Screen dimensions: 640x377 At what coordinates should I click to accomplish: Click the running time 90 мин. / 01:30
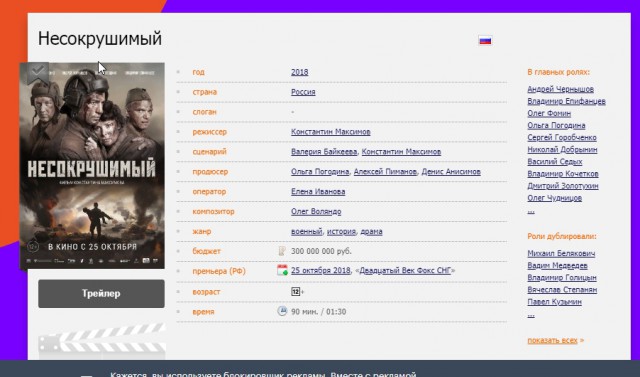318,312
